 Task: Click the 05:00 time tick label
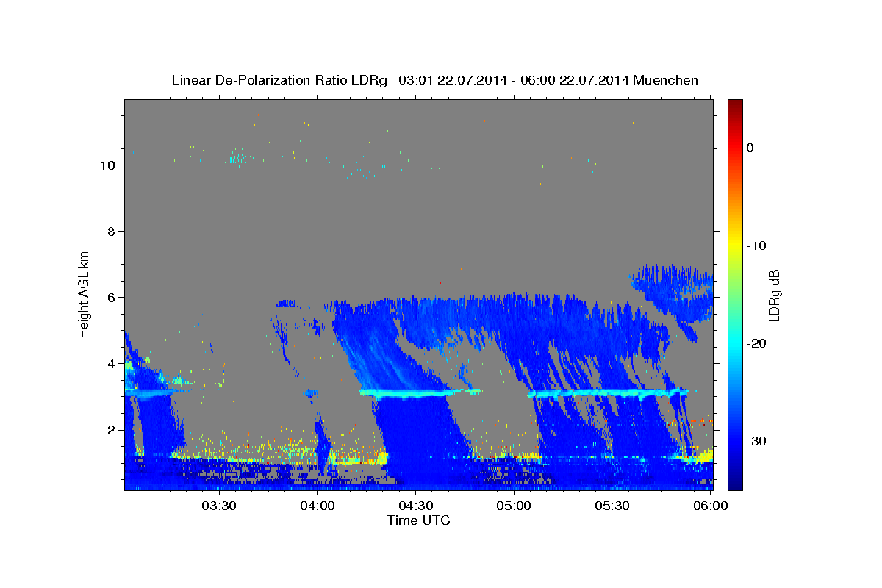click(x=514, y=506)
